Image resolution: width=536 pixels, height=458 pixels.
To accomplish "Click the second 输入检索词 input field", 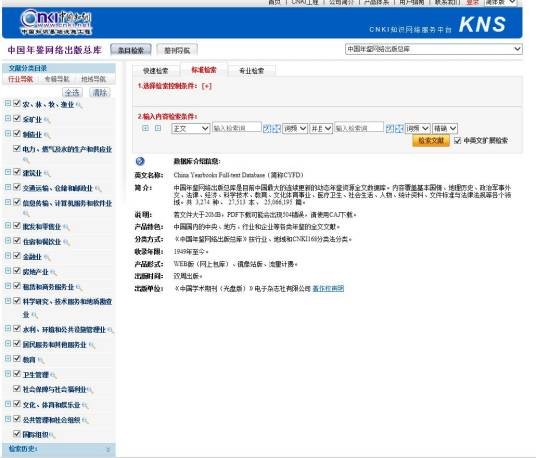I will click(x=359, y=128).
